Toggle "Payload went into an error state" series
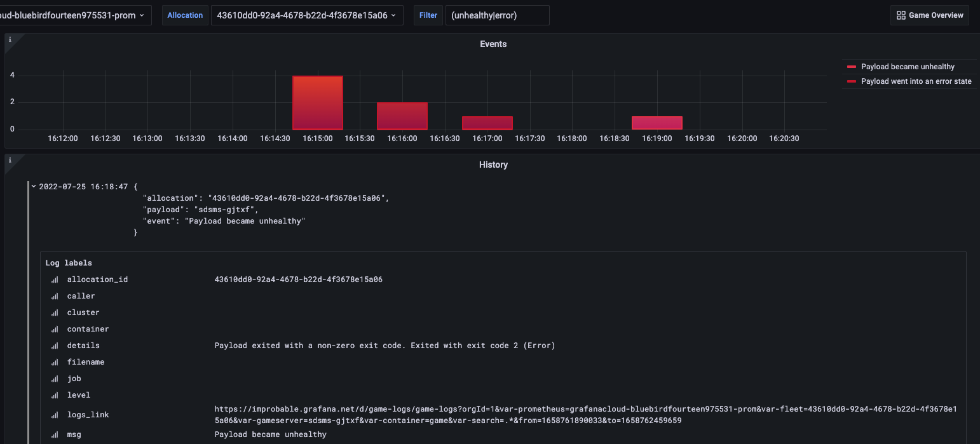 click(916, 81)
